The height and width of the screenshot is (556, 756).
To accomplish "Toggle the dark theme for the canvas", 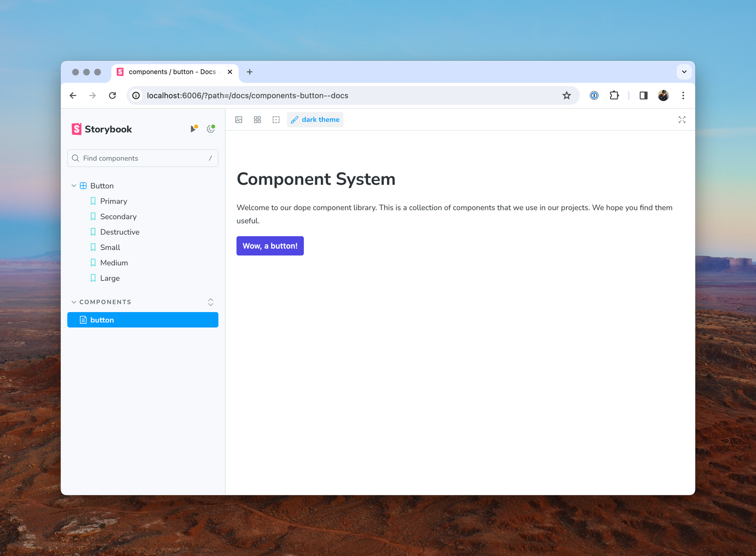I will 315,120.
